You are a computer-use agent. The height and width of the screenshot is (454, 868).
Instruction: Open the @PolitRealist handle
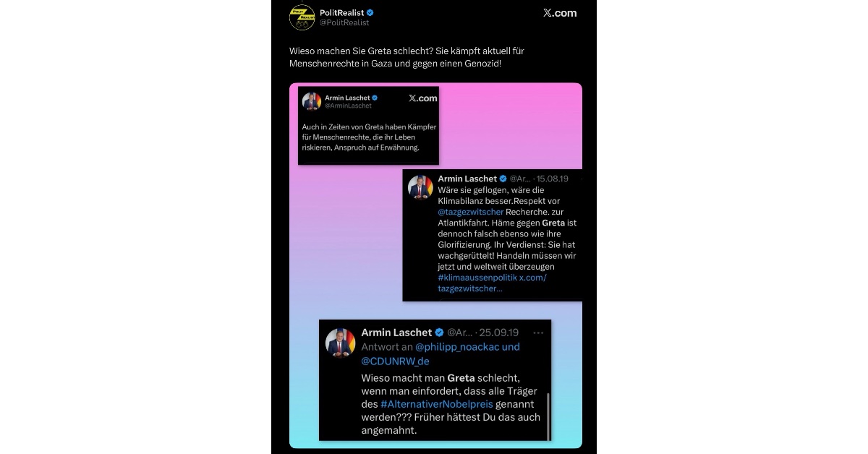344,22
